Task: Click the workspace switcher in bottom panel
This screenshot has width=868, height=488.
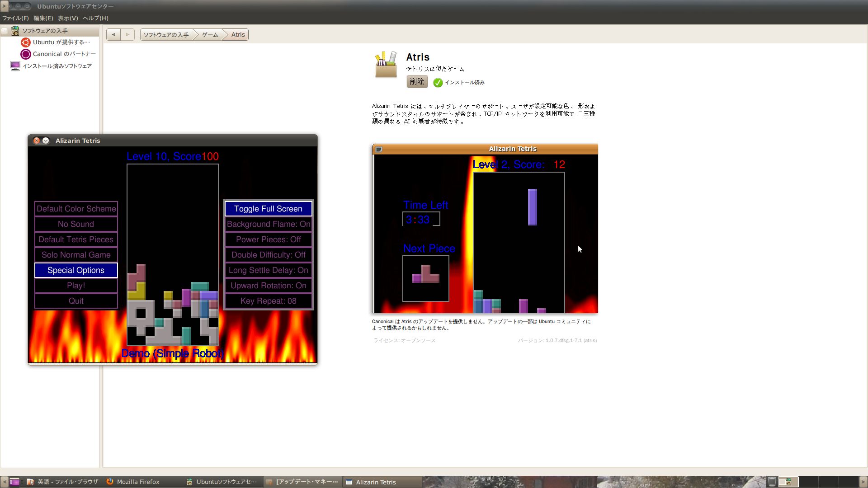Action: pos(818,482)
